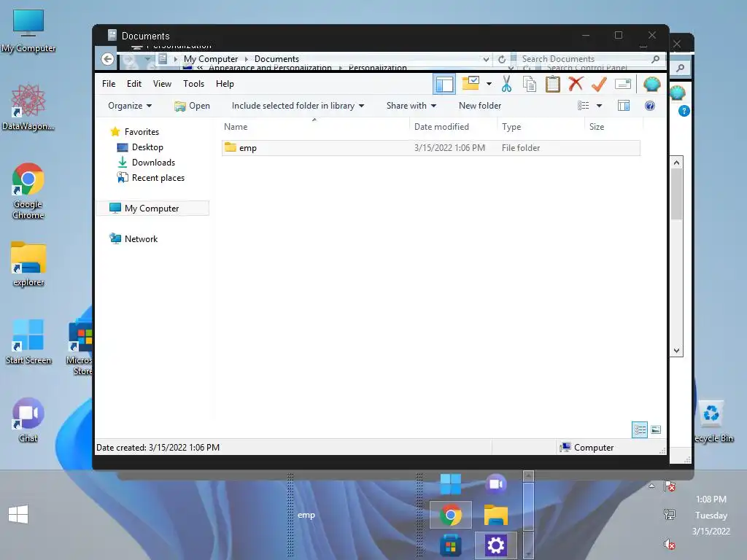
Task: Click the Control Panel search magnifier icon
Action: pyautogui.click(x=681, y=68)
